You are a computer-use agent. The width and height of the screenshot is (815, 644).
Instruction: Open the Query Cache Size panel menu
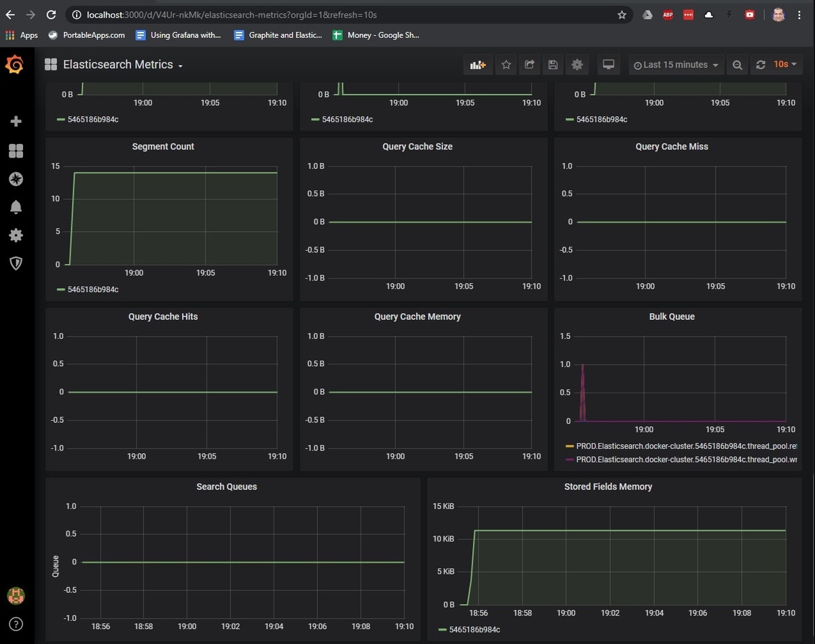coord(417,146)
